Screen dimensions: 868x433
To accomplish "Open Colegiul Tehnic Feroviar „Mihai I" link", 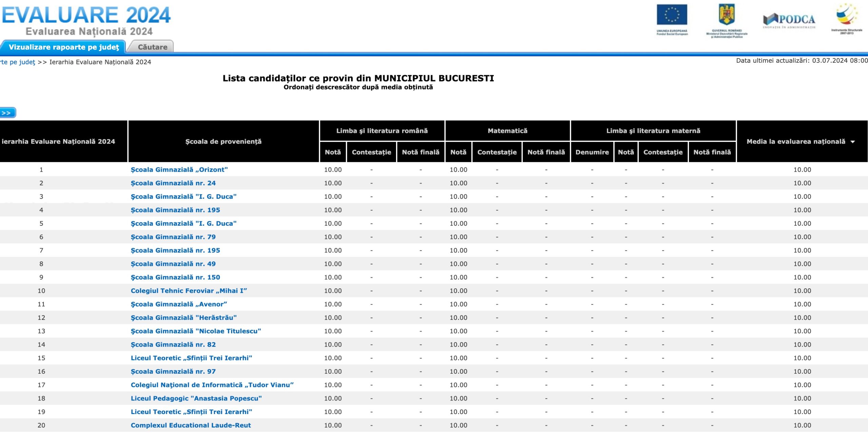I will pos(189,291).
